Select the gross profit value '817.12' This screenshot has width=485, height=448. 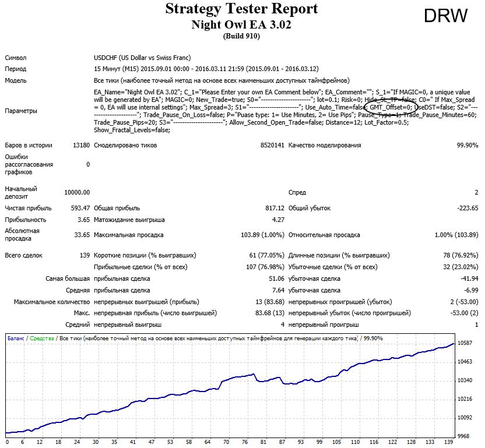[275, 209]
